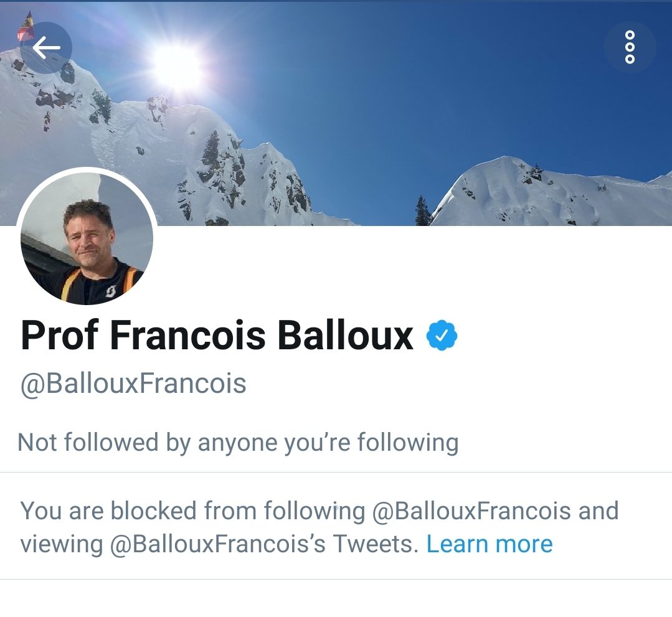Open the three-dot overflow menu
672x617 pixels.
(x=630, y=47)
